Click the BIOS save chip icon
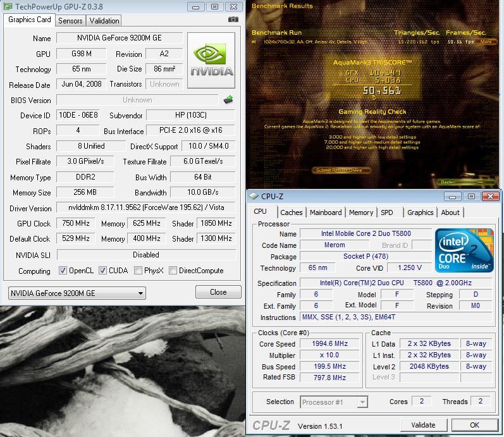 [228, 100]
